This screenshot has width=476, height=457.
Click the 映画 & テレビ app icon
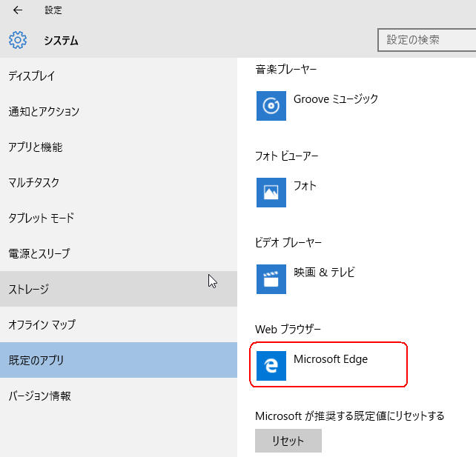coord(271,279)
